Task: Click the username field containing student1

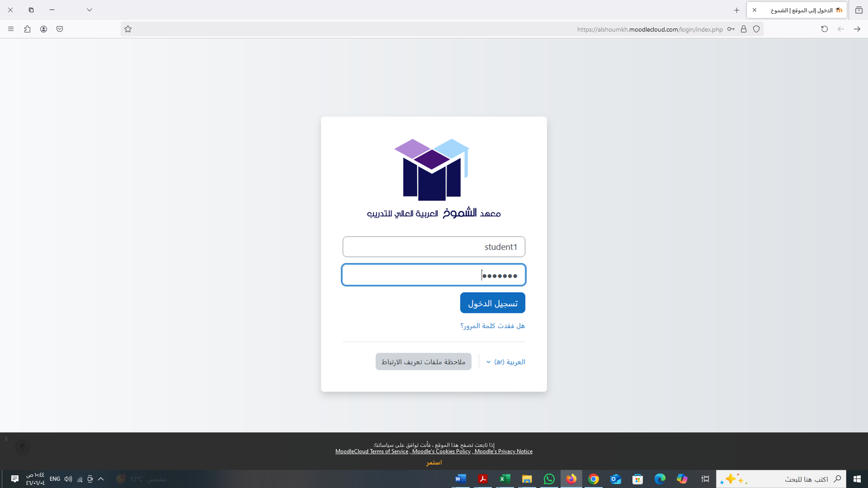Action: click(434, 247)
